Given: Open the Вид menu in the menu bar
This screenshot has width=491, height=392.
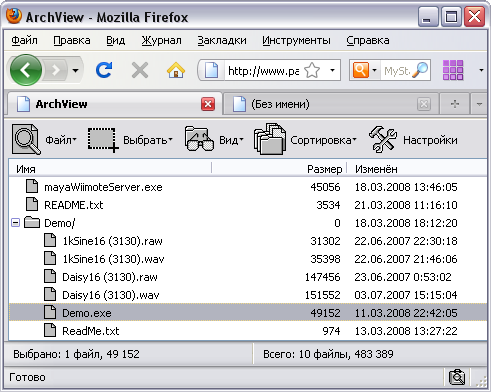Looking at the screenshot, I should pos(115,40).
